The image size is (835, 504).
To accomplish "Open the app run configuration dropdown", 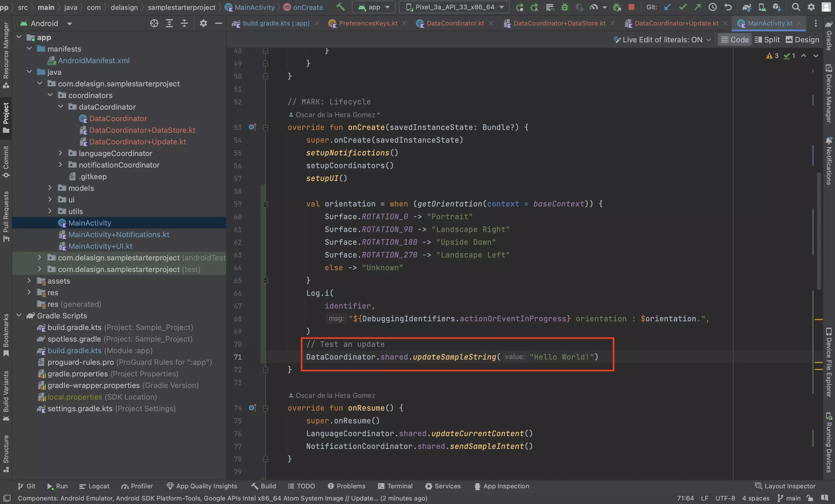I will click(374, 7).
